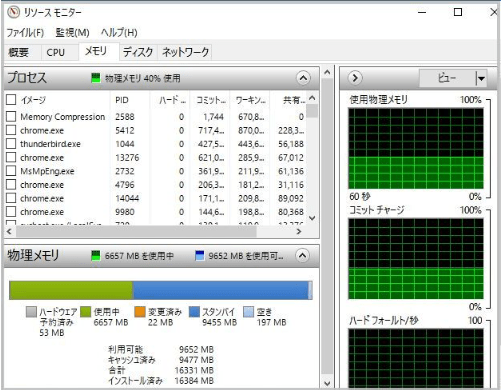Click shared value 56,188
This screenshot has width=501, height=390.
291,144
